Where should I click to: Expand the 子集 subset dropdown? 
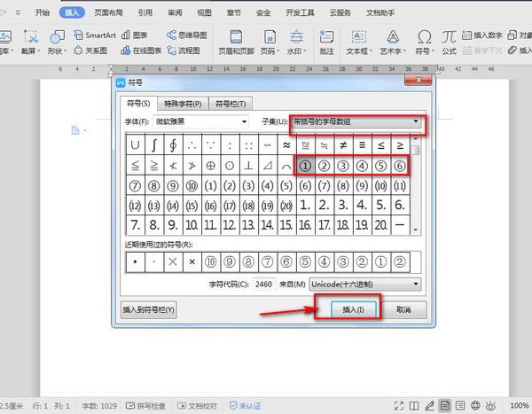tap(416, 121)
